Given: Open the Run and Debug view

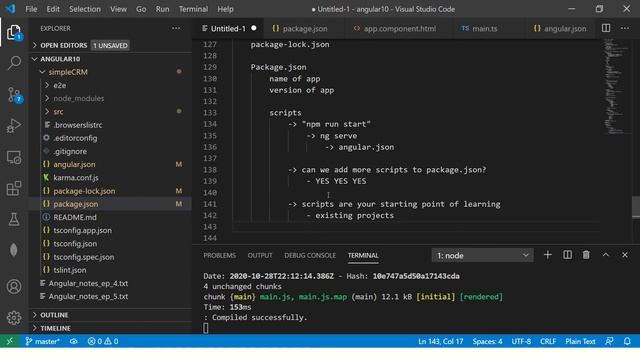Looking at the screenshot, I should [x=14, y=126].
